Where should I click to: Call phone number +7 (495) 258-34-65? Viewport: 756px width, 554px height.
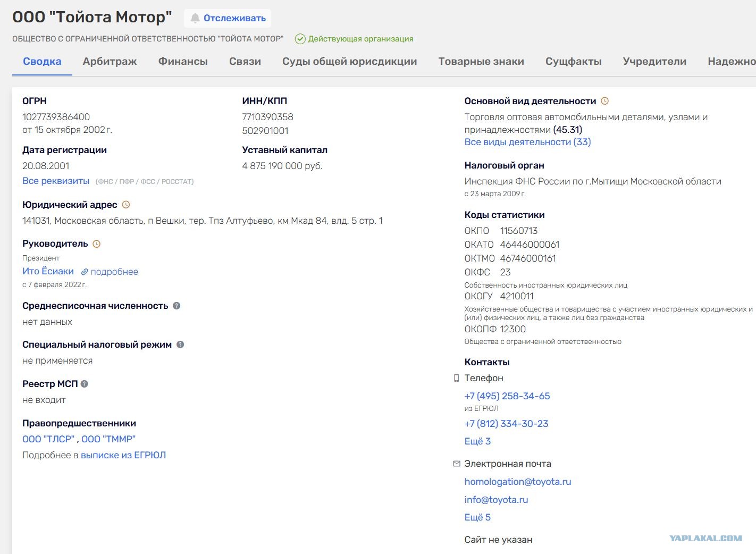pos(507,396)
